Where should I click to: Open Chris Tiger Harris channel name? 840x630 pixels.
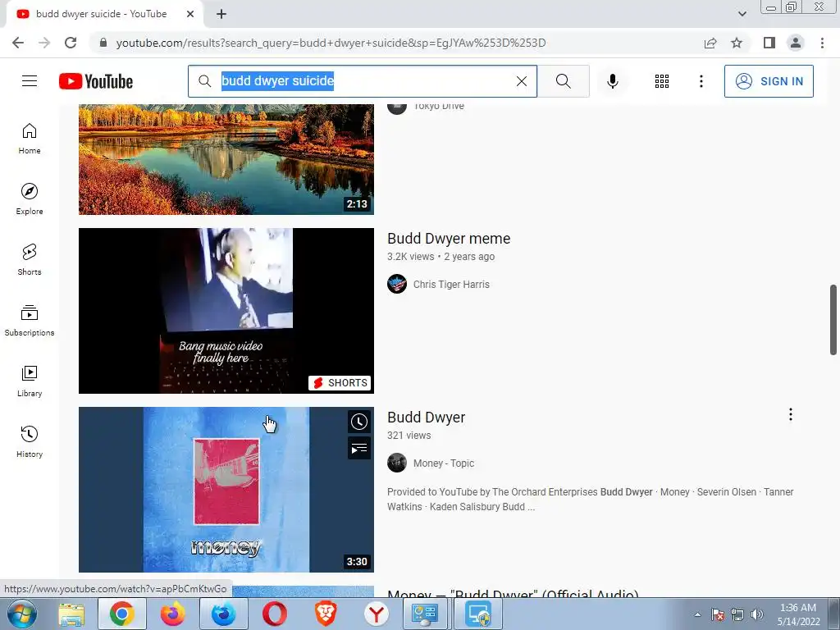pyautogui.click(x=451, y=285)
